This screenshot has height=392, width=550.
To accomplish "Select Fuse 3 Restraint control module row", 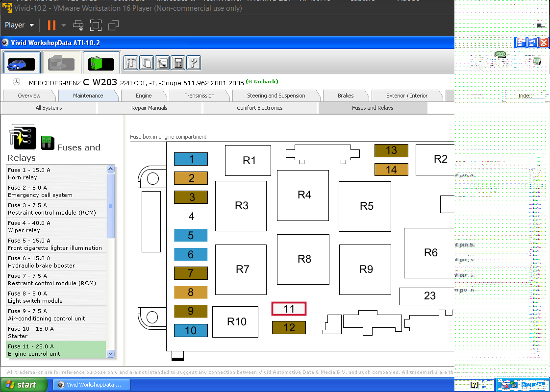I will click(x=56, y=209).
